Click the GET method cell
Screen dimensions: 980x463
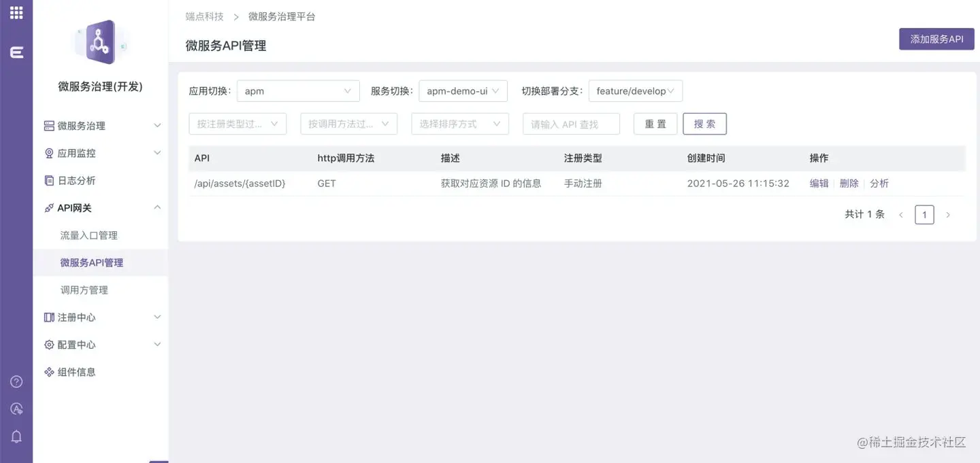[x=327, y=184]
